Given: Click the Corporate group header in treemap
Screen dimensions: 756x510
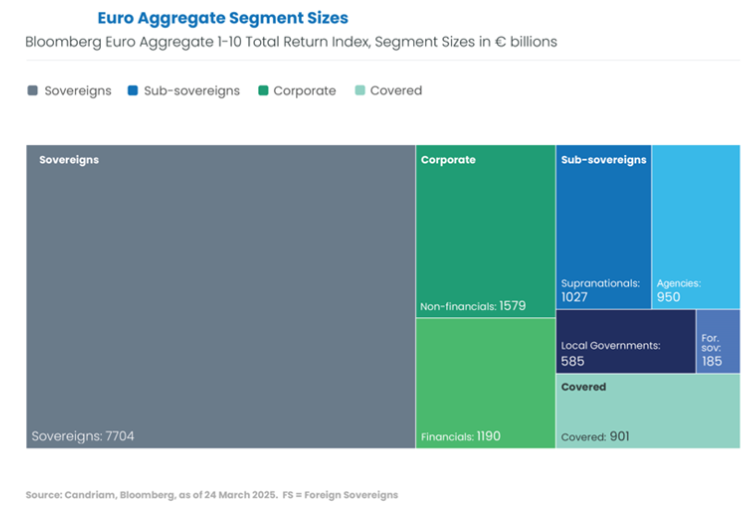Looking at the screenshot, I should coord(448,160).
